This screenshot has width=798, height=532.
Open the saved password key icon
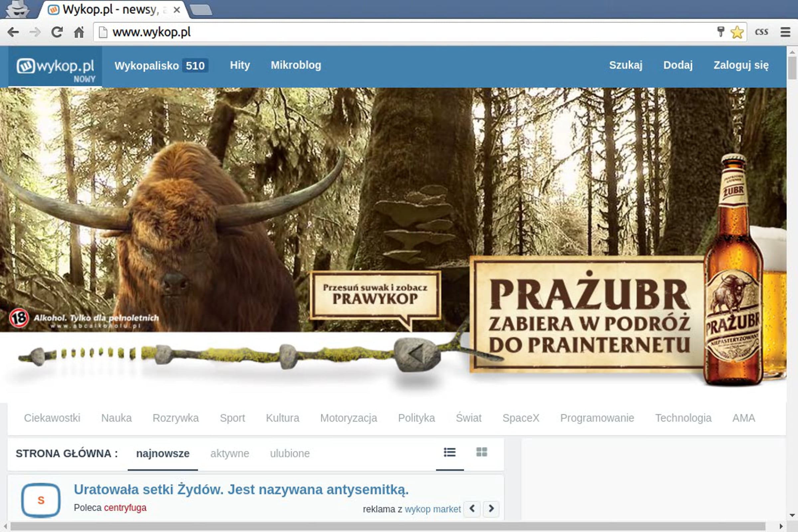pyautogui.click(x=721, y=32)
